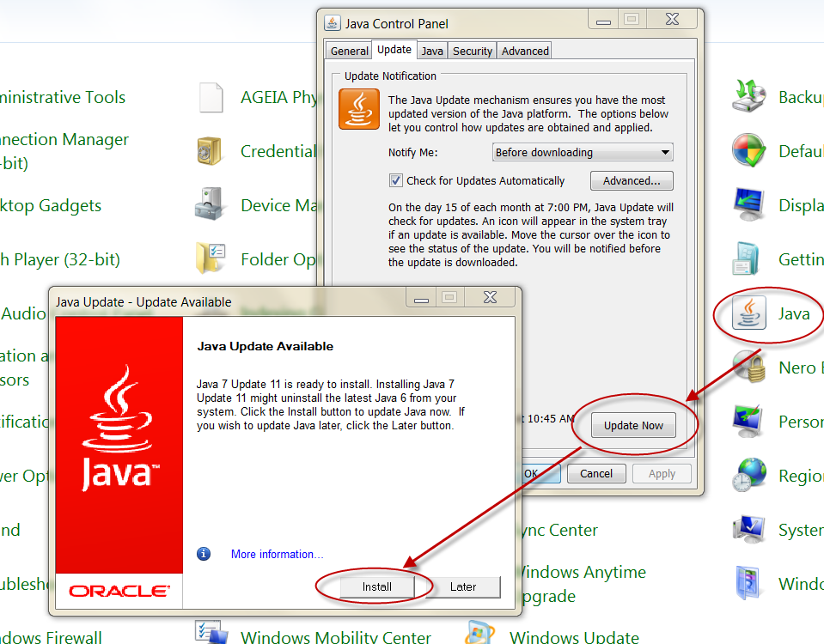This screenshot has width=824, height=644.
Task: Open Windows Firewall link
Action: (51, 636)
